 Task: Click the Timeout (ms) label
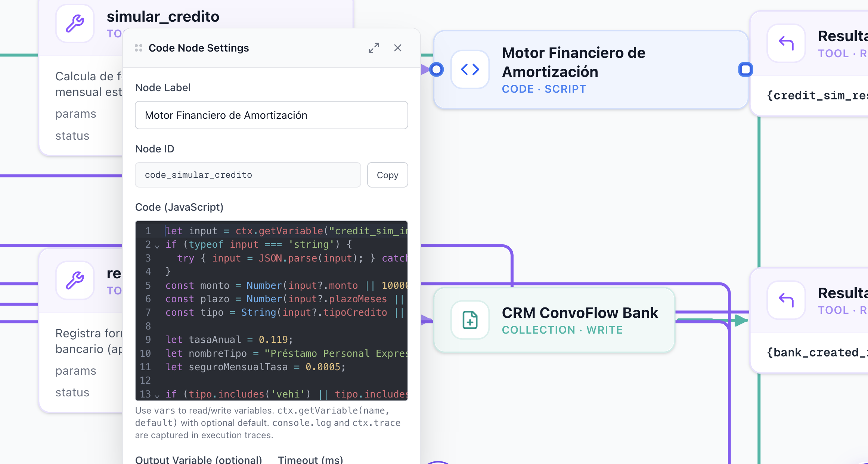[310, 460]
